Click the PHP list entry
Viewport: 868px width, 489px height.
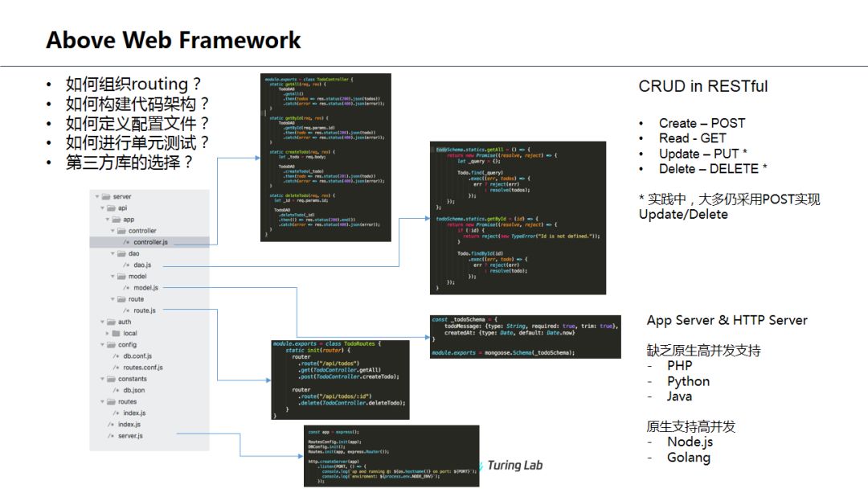[x=680, y=365]
